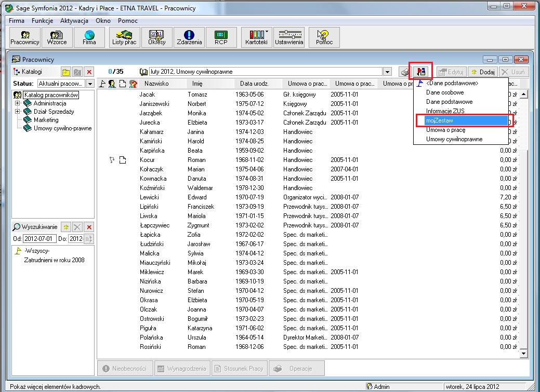Click the Nieobecności button
The width and height of the screenshot is (540, 392).
pos(125,369)
